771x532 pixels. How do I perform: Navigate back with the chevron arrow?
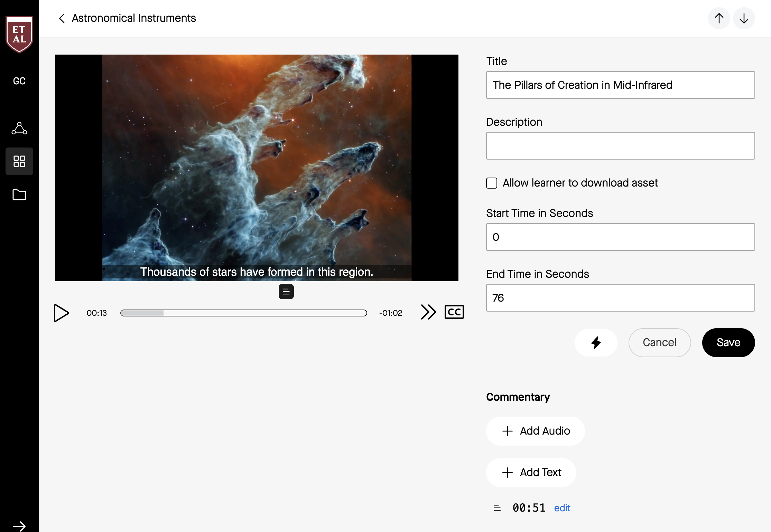tap(62, 18)
